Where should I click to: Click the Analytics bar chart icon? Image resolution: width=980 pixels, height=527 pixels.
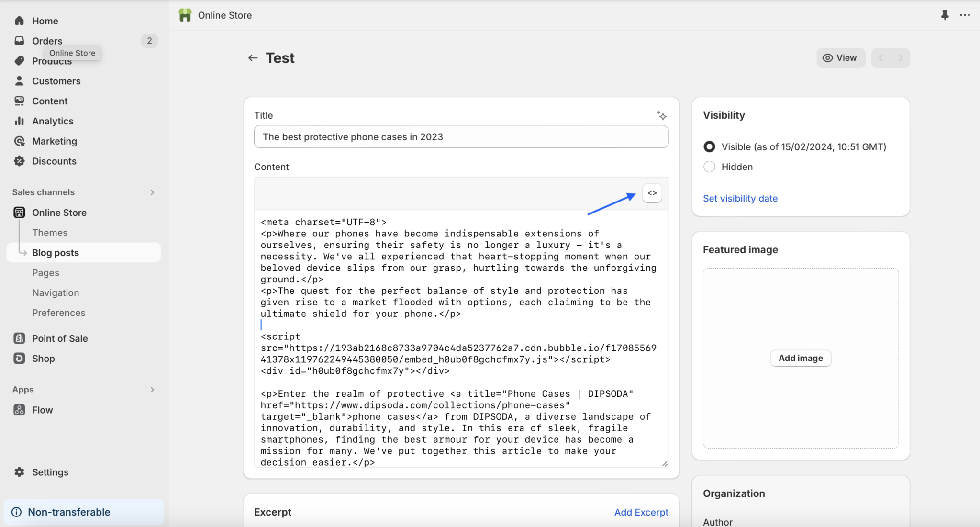[x=19, y=121]
